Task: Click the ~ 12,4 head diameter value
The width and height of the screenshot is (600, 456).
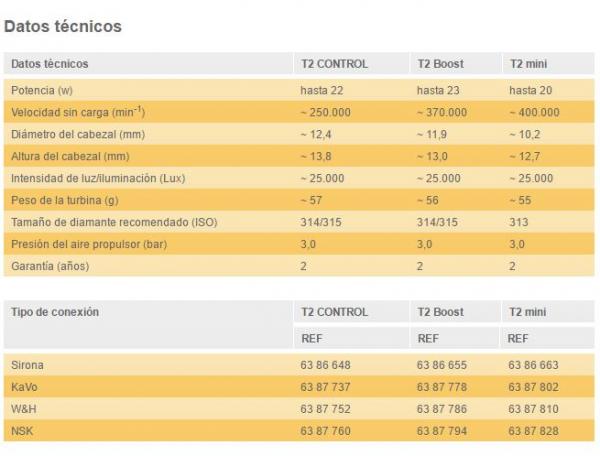Action: [318, 134]
